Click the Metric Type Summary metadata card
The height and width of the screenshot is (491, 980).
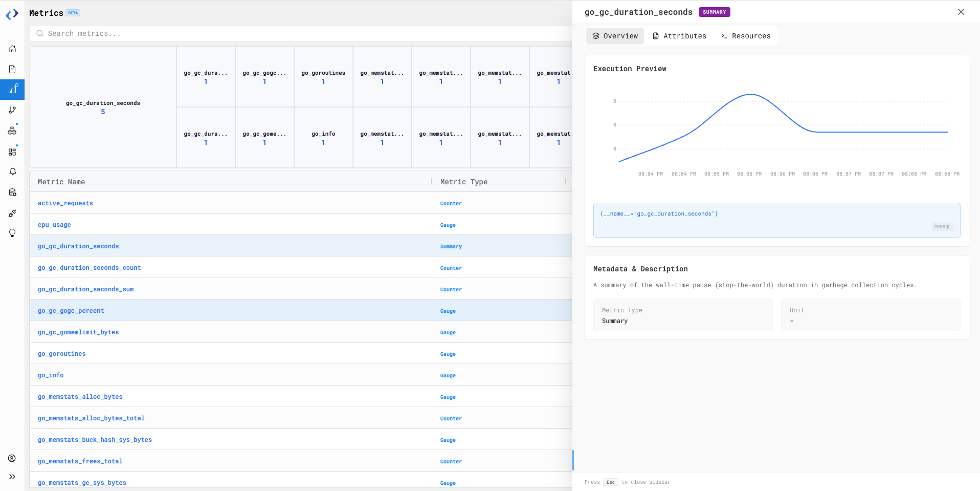tap(683, 315)
